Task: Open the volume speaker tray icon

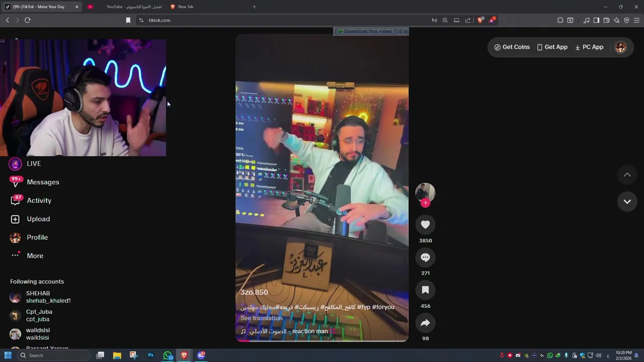Action: 598,355
